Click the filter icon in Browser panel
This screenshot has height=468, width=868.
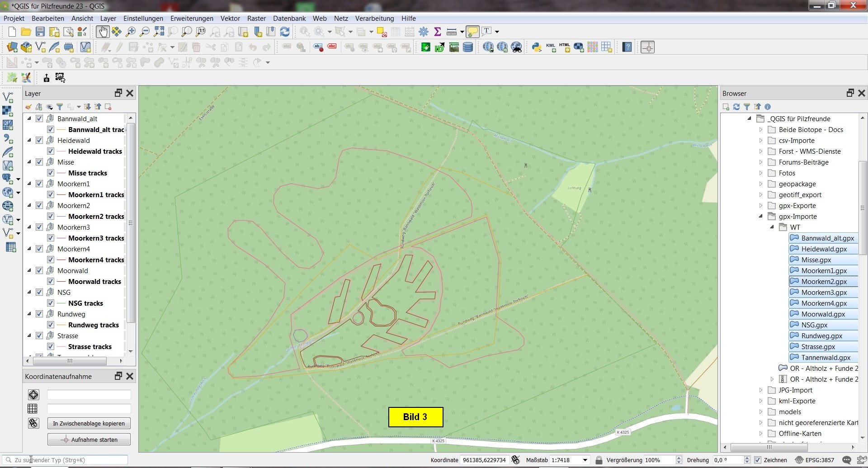click(747, 107)
